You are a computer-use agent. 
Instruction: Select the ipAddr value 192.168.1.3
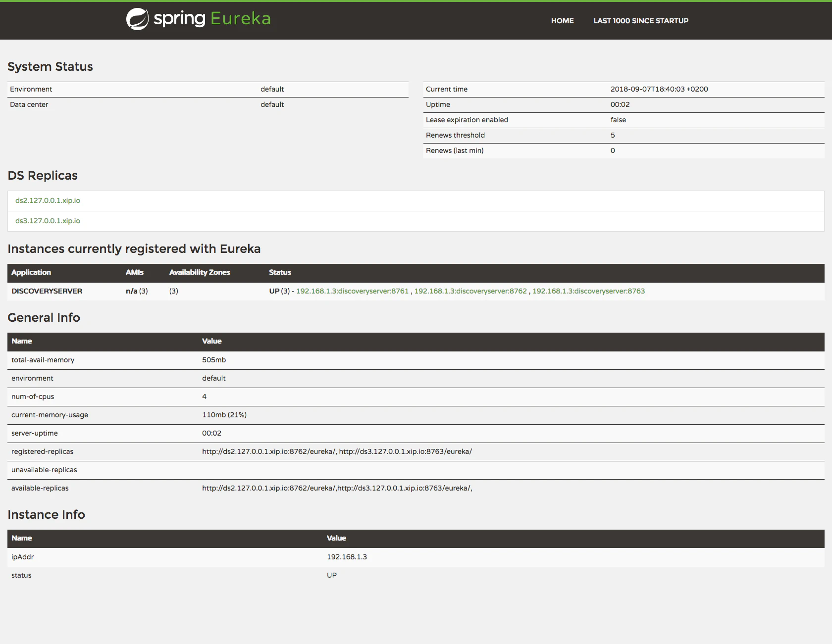pos(347,557)
